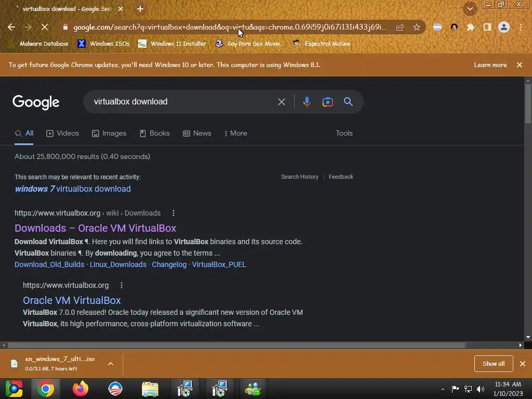
Task: Dismiss the Chrome update banner
Action: click(520, 65)
